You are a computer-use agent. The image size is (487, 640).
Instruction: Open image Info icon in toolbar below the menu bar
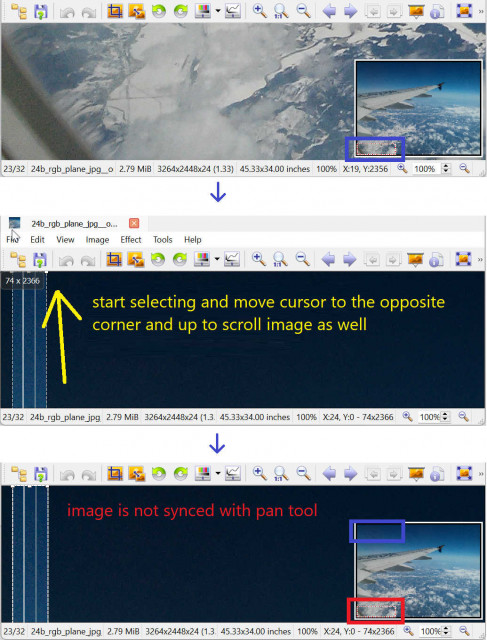point(436,259)
